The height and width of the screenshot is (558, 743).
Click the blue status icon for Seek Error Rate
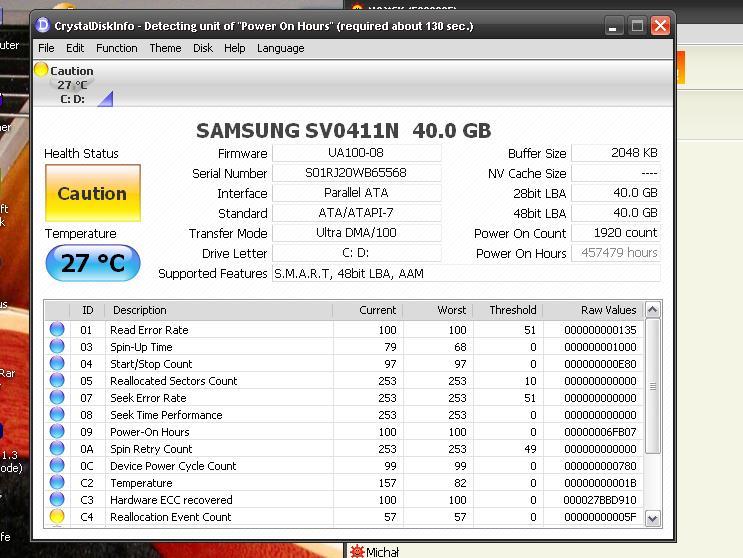57,397
